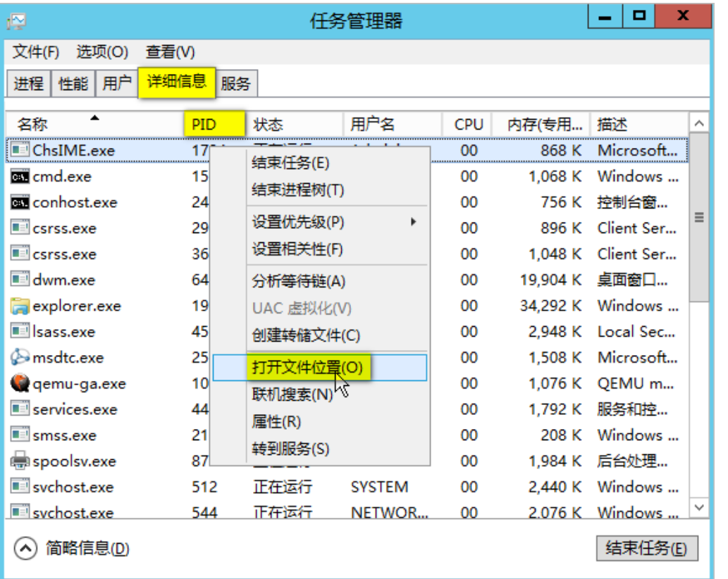Click the Task Manager title bar icon

click(x=16, y=21)
